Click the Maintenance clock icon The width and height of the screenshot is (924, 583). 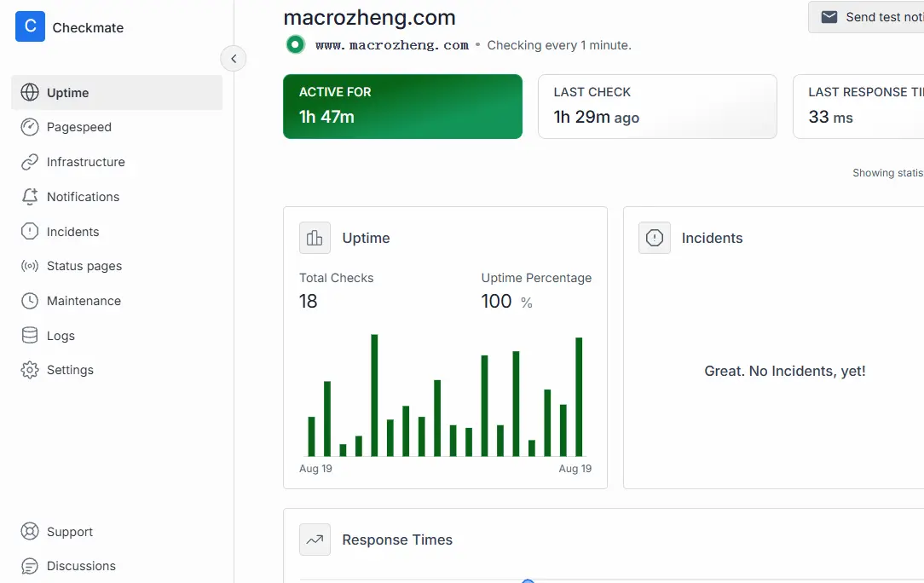tap(30, 301)
